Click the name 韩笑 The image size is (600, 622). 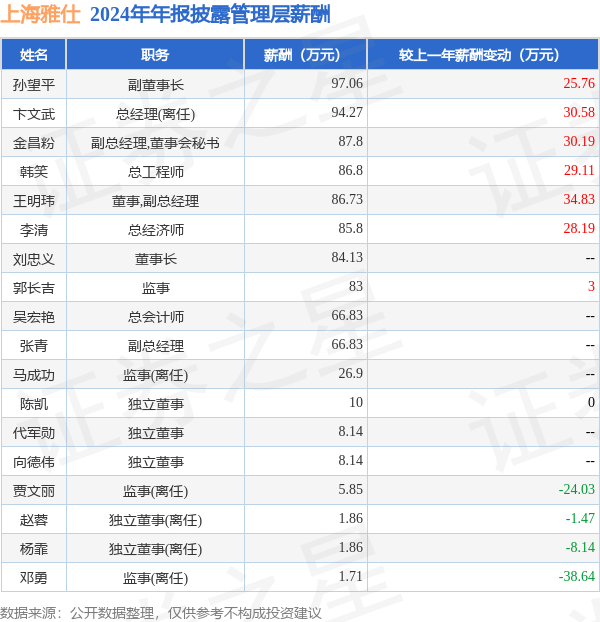(34, 172)
